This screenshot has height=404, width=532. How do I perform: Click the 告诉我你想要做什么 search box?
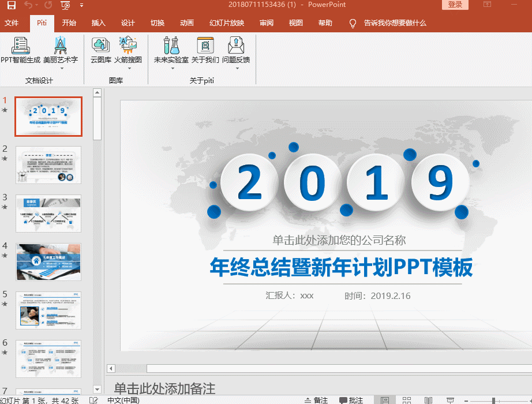coord(395,23)
